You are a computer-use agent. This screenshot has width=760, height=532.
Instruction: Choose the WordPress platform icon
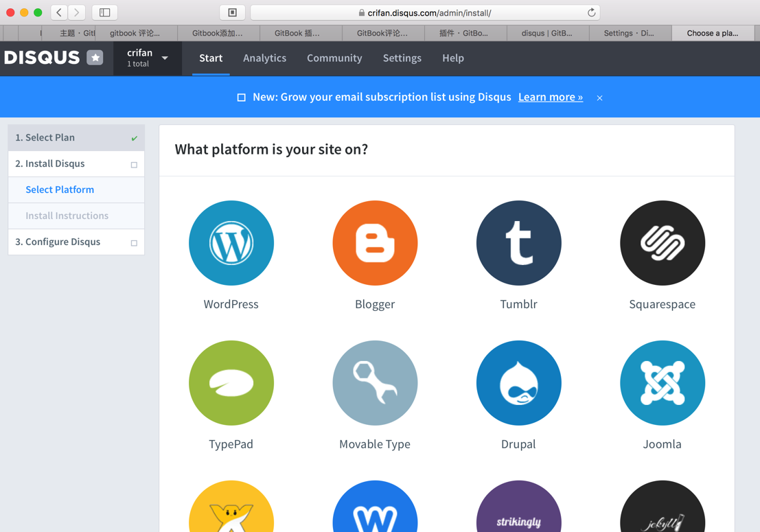231,243
